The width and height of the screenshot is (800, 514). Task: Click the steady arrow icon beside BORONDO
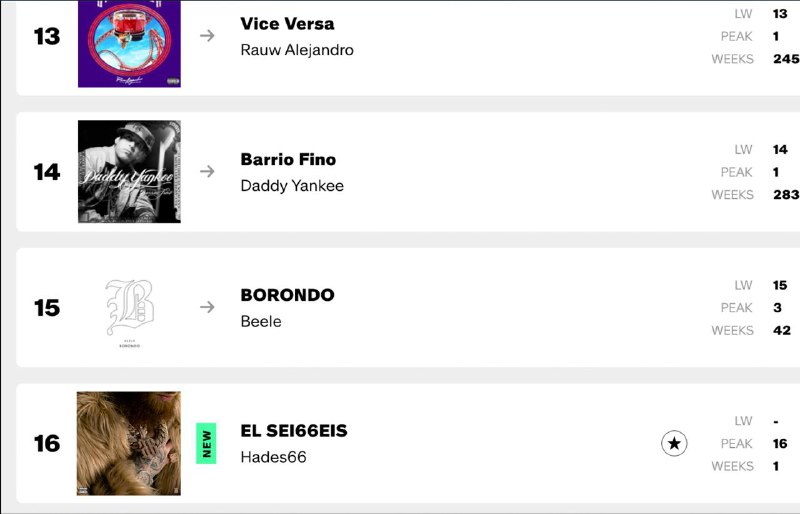(x=207, y=307)
